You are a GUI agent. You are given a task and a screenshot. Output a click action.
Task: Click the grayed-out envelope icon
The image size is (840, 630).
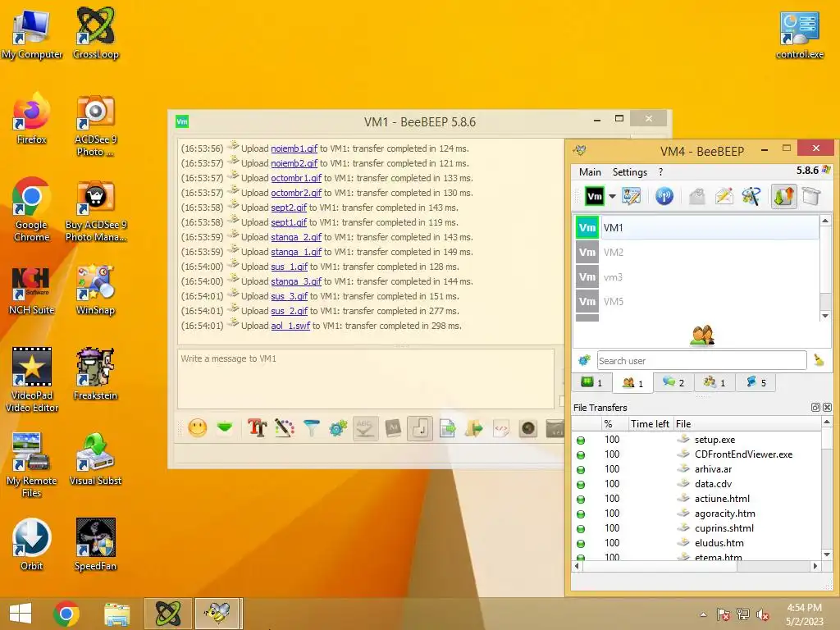click(697, 196)
